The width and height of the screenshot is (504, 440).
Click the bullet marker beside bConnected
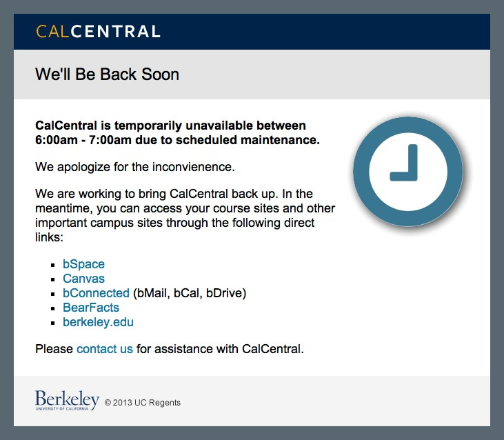(53, 294)
